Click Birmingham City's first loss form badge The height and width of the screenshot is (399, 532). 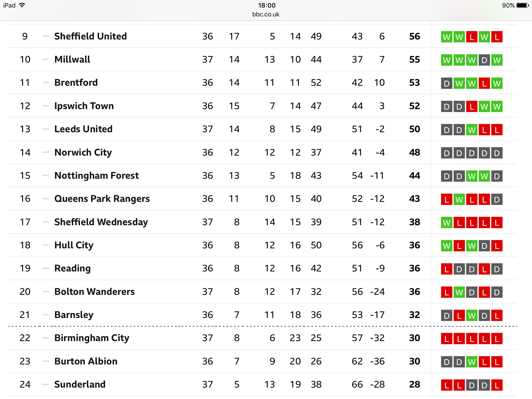click(x=447, y=339)
